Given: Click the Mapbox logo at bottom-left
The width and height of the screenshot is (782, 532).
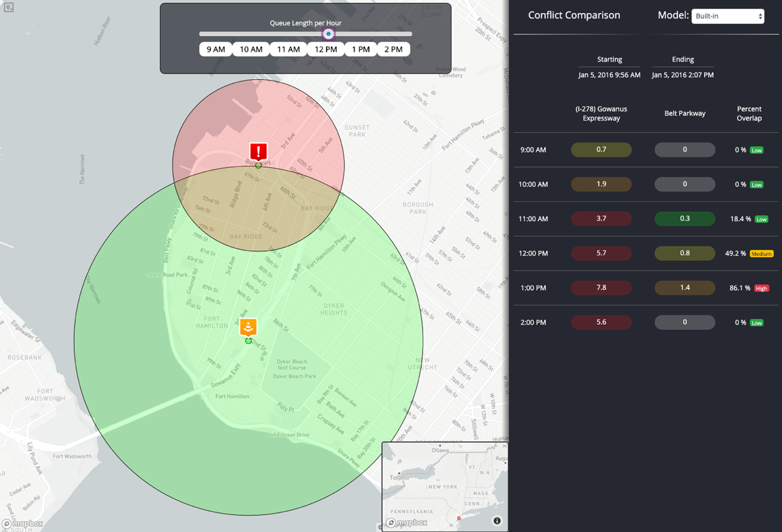Looking at the screenshot, I should 23,524.
